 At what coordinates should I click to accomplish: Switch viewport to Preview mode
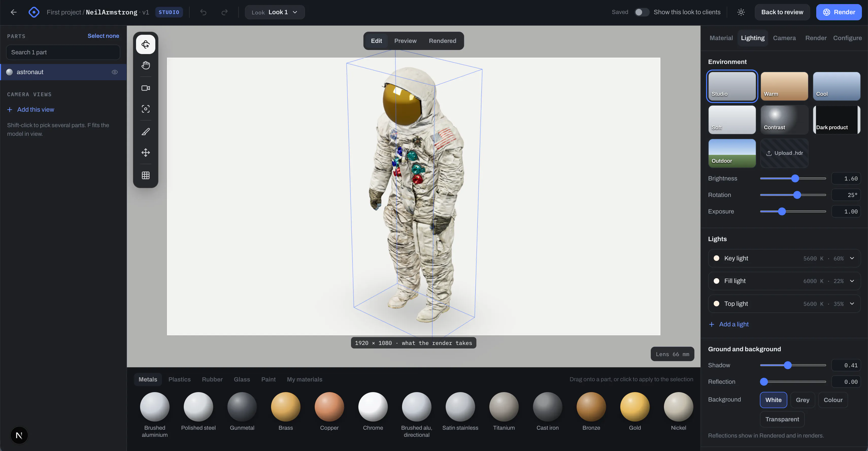coord(405,41)
